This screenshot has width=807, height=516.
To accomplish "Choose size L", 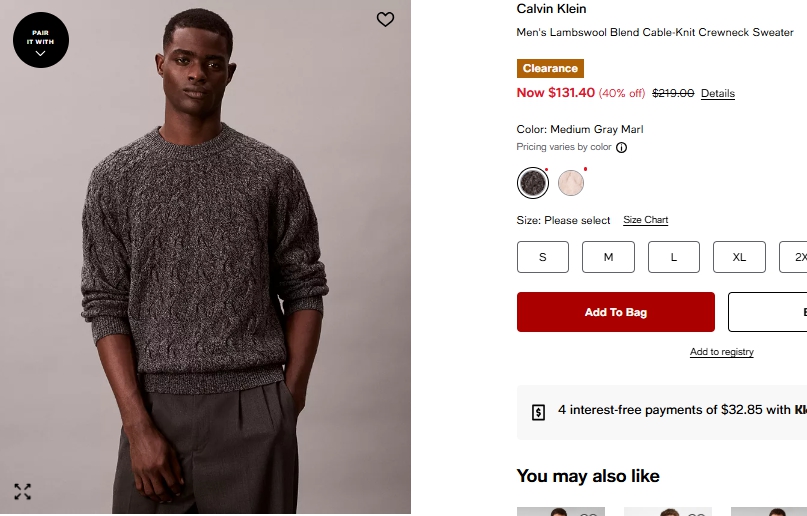I will [x=674, y=257].
